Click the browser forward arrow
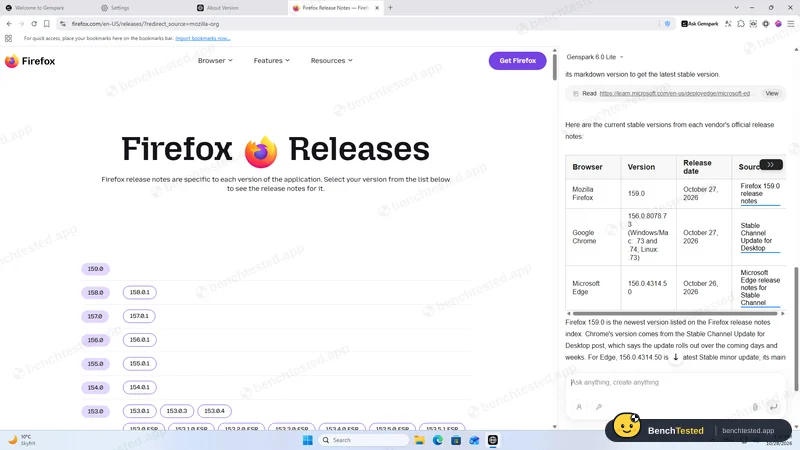This screenshot has height=450, width=800. [21, 23]
